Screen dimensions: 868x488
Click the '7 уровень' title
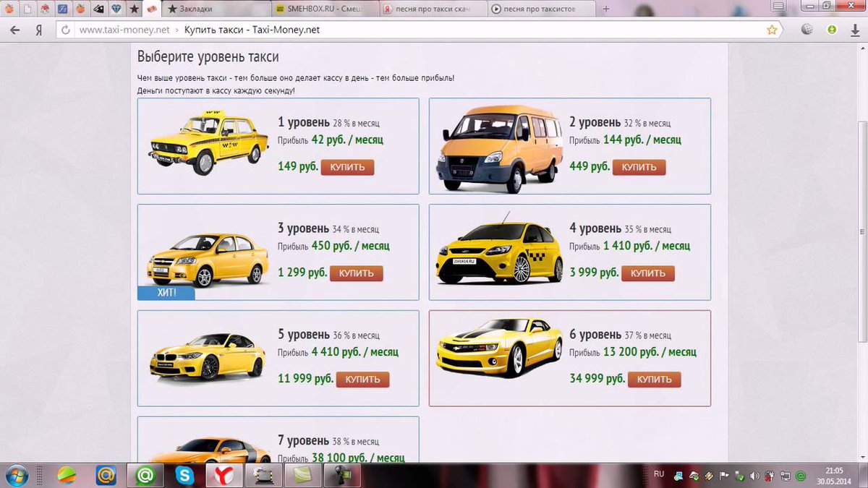click(304, 440)
